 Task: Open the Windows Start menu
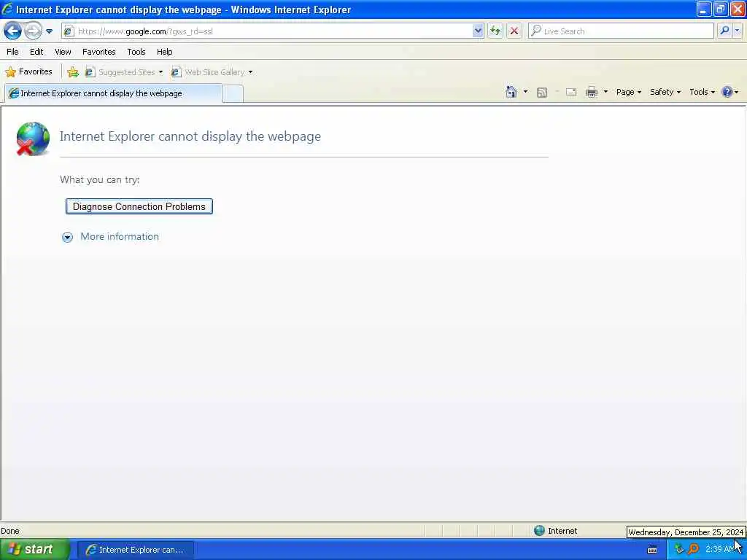pyautogui.click(x=34, y=550)
